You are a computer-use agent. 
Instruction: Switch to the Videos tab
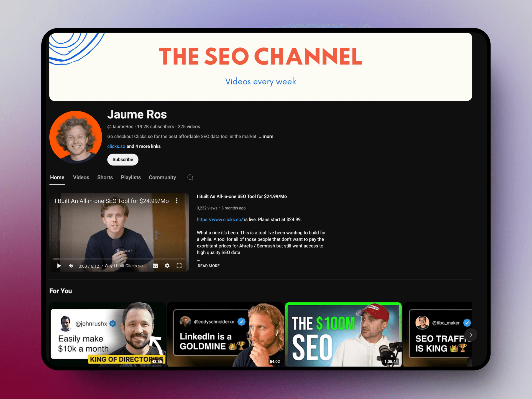[81, 177]
